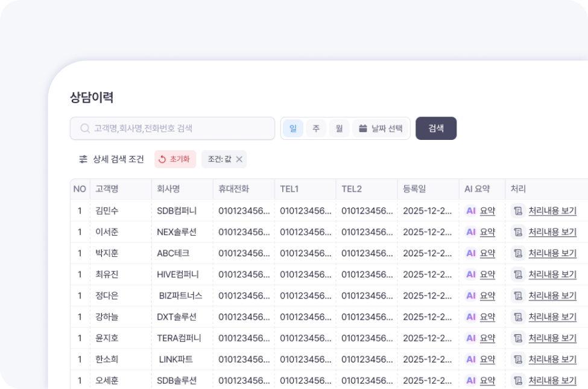
Task: Click AI badge in 오세훈 row
Action: point(470,381)
